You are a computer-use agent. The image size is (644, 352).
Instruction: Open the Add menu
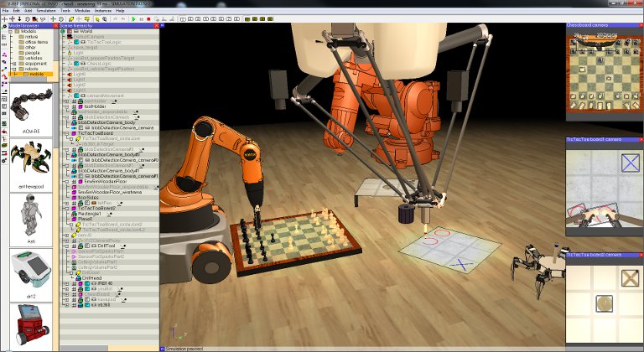click(x=29, y=10)
